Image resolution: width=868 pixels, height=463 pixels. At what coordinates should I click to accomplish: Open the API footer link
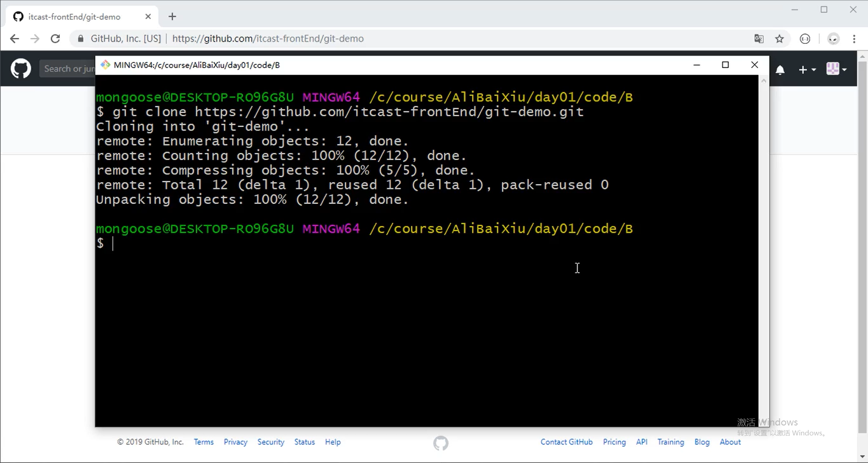pos(642,442)
